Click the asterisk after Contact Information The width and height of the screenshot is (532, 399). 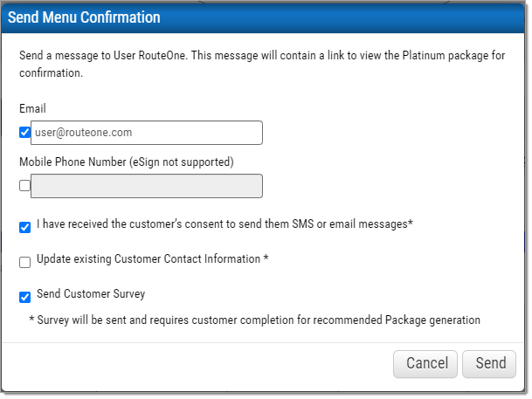[x=266, y=258]
